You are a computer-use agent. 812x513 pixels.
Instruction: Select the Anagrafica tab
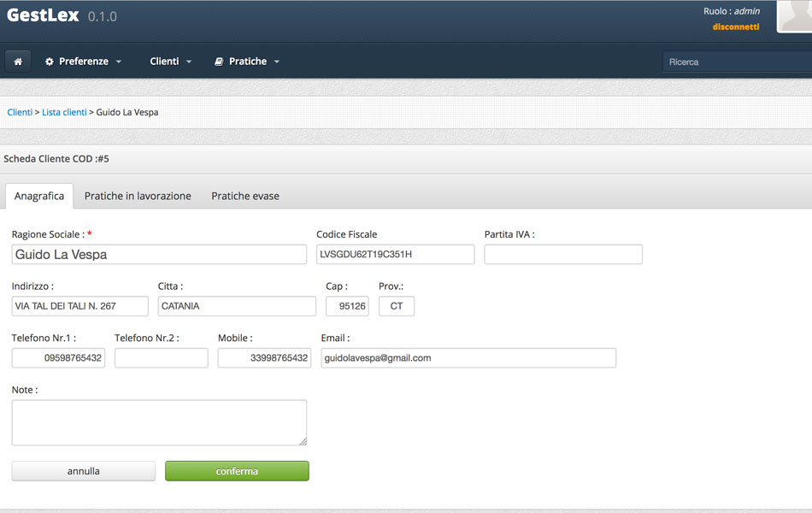39,196
